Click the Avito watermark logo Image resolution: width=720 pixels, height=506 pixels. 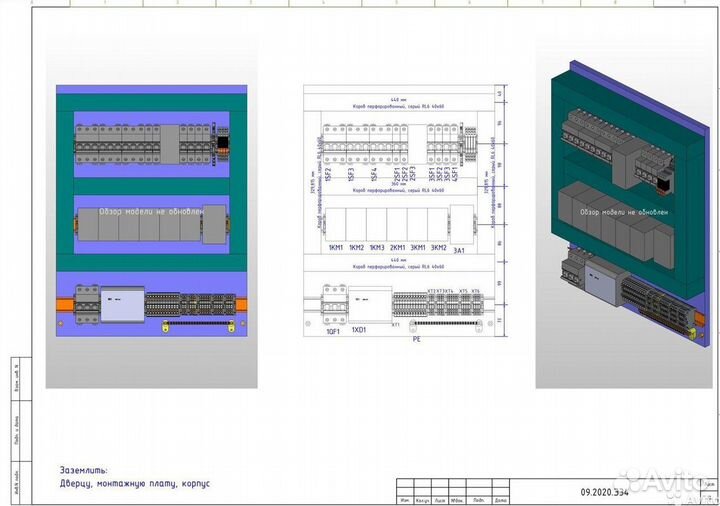point(666,483)
